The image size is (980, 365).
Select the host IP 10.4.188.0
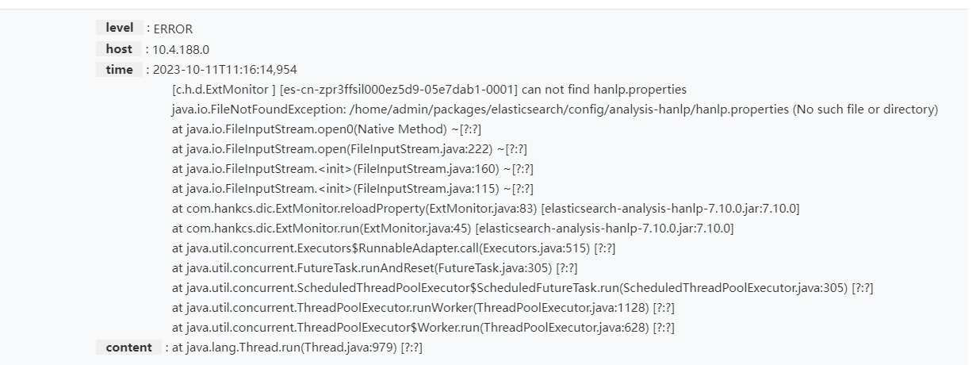[181, 50]
